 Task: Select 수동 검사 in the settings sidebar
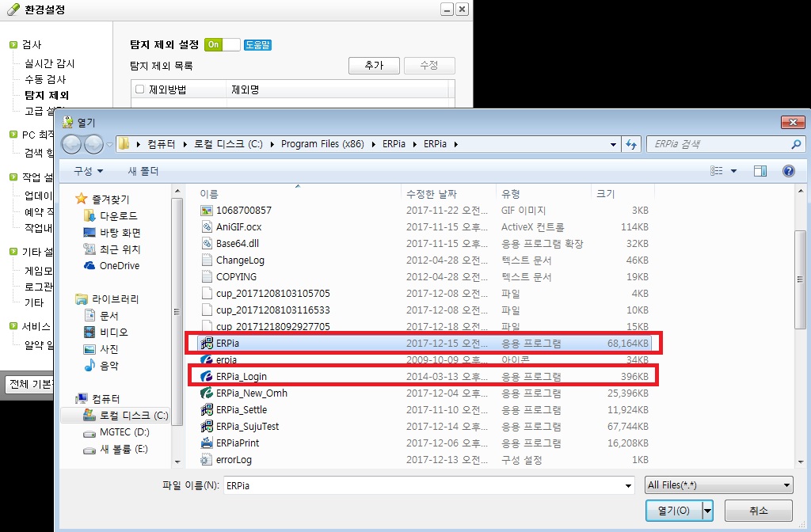click(45, 79)
